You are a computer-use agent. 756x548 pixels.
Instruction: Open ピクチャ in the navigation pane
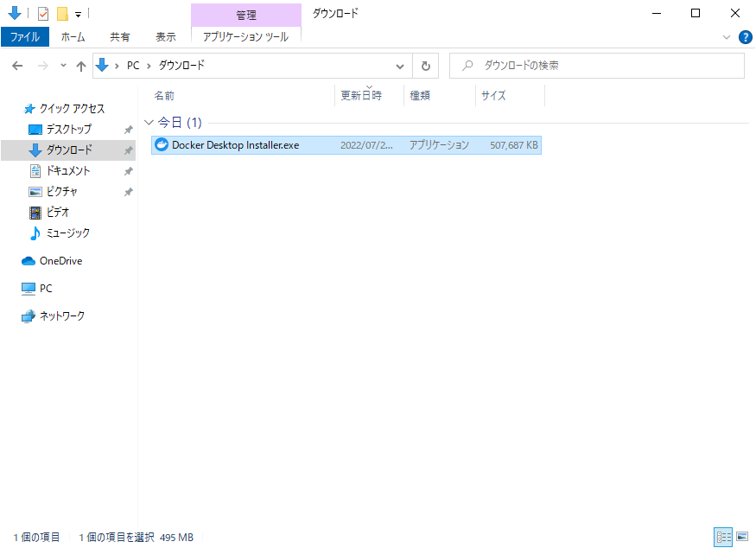(61, 192)
